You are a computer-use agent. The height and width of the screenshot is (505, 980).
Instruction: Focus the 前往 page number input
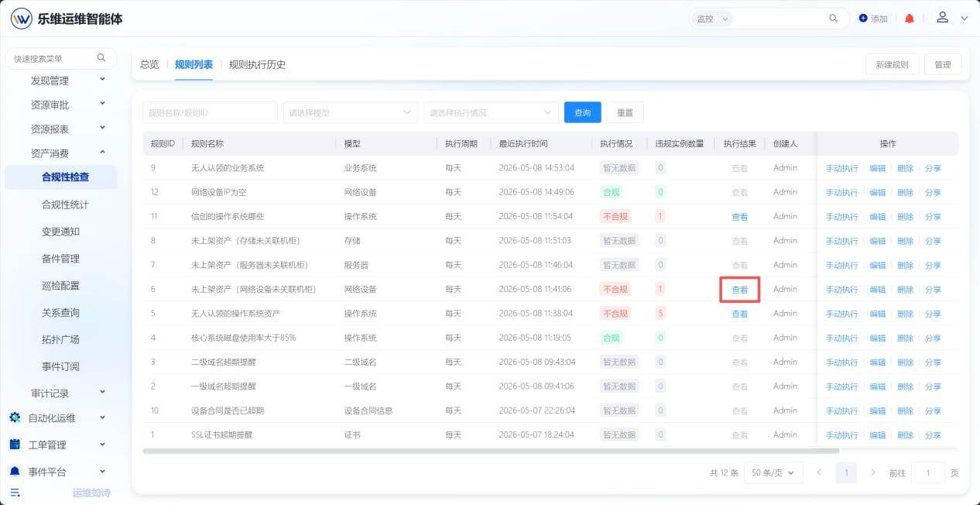927,472
